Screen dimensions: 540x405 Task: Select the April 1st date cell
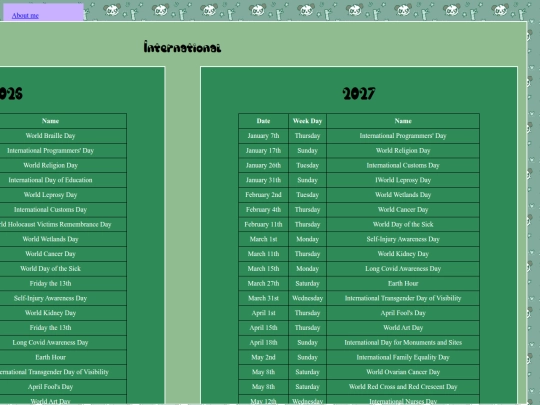tap(263, 313)
